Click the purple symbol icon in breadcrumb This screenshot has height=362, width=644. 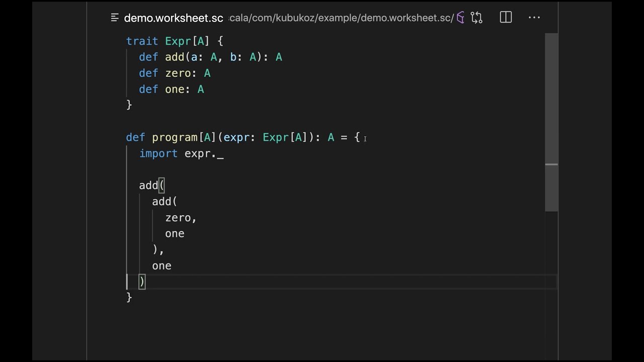460,18
